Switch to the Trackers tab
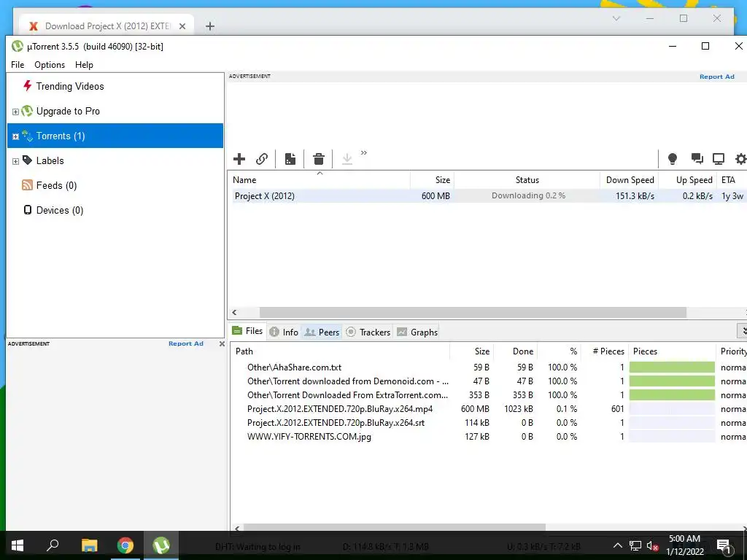This screenshot has width=747, height=560. (x=368, y=332)
